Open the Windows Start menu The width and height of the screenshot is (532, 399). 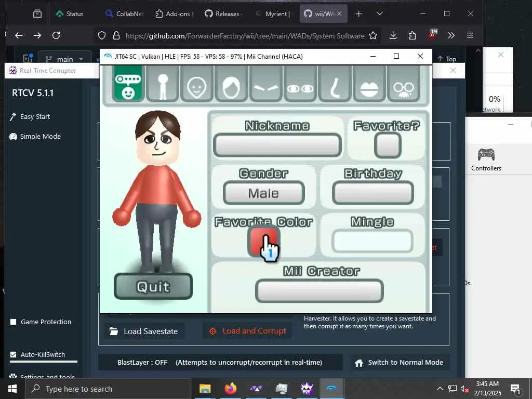[x=12, y=389]
